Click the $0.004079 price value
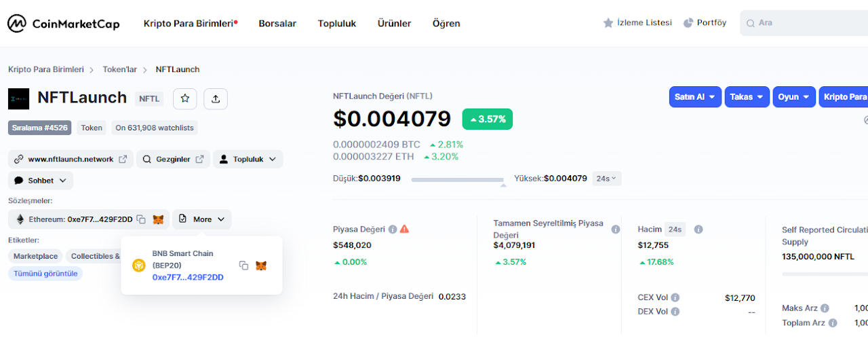868x347 pixels. click(392, 119)
